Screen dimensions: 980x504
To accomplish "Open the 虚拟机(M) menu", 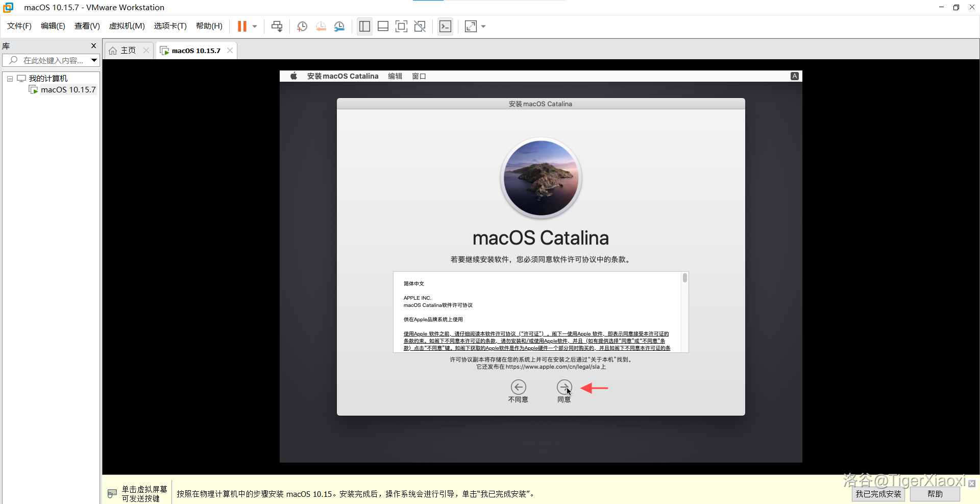I will (127, 26).
